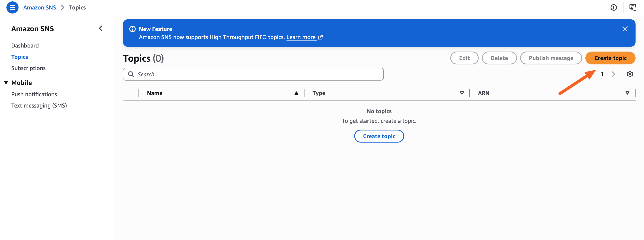Click the Amazon SNS breadcrumb link
Screen dimensions: 644x240
point(39,7)
